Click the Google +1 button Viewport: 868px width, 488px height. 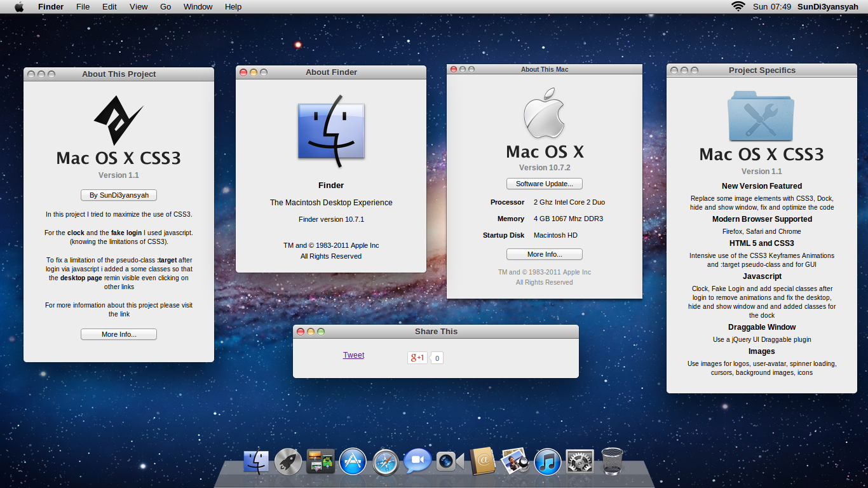pyautogui.click(x=417, y=358)
